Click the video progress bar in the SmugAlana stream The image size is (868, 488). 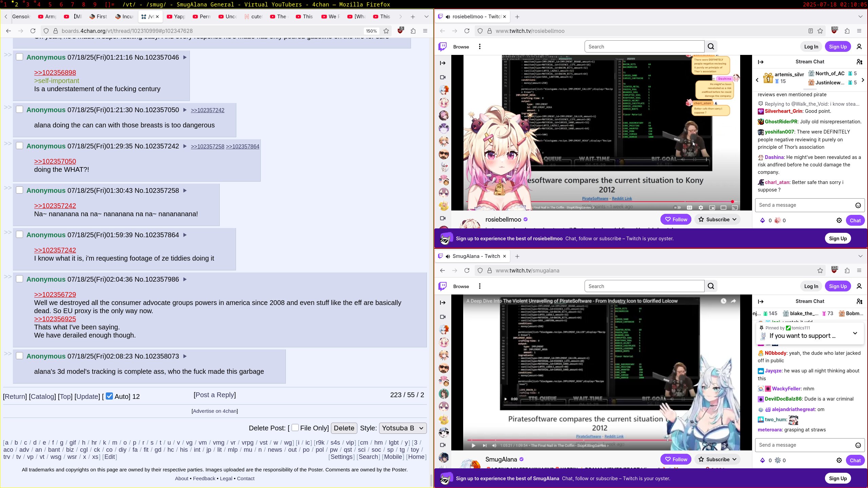pos(566,440)
